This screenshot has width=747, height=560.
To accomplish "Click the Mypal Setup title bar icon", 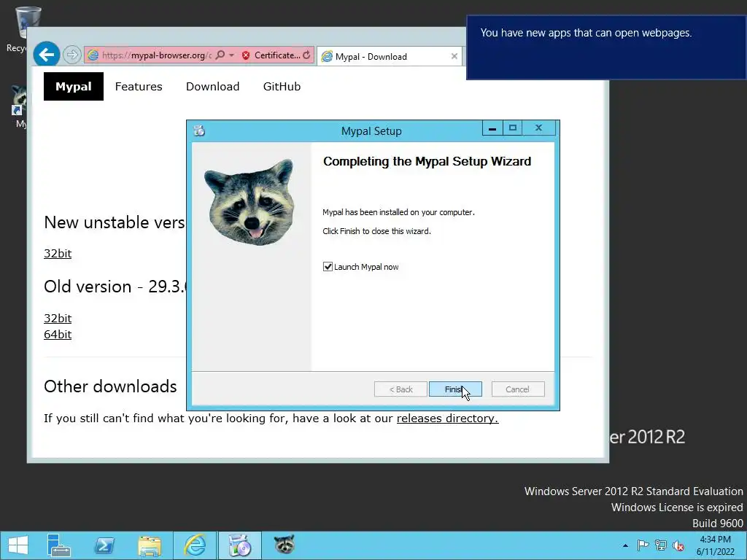I will (199, 131).
